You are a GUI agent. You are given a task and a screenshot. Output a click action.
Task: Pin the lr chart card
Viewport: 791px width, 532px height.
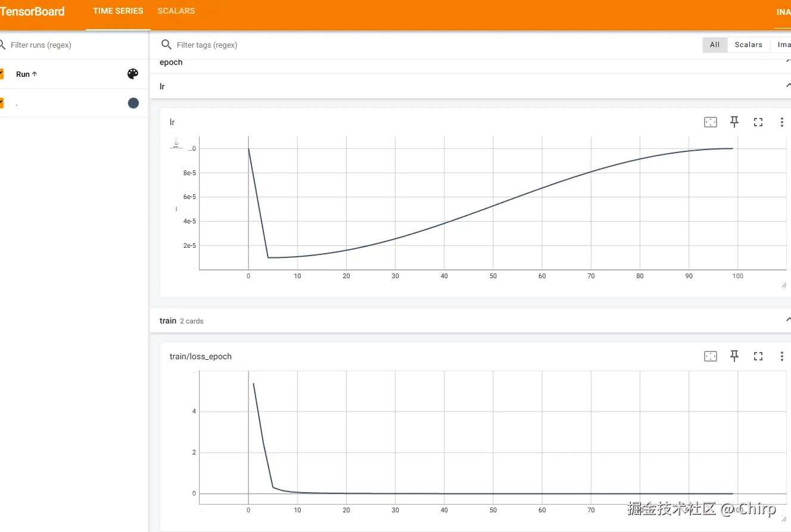pyautogui.click(x=734, y=122)
